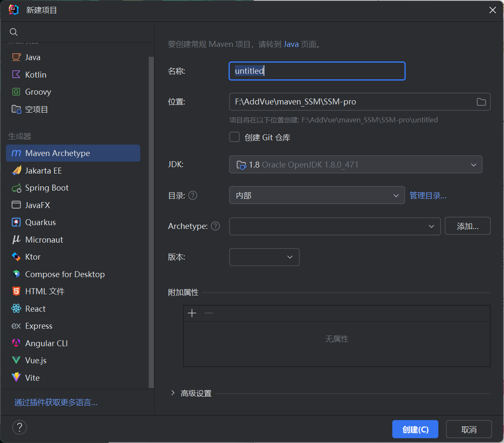The width and height of the screenshot is (504, 443).
Task: Click the search magnifier icon
Action: [14, 32]
